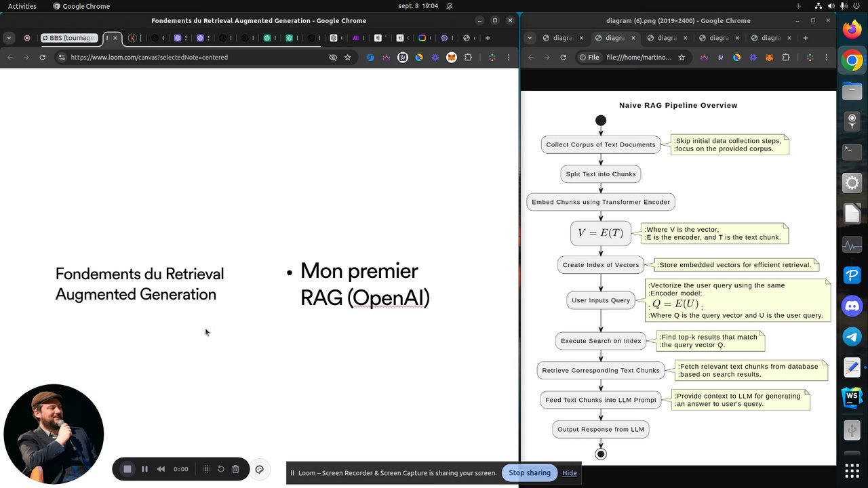Open WebStorm from the dock
Image resolution: width=868 pixels, height=488 pixels.
tap(852, 398)
